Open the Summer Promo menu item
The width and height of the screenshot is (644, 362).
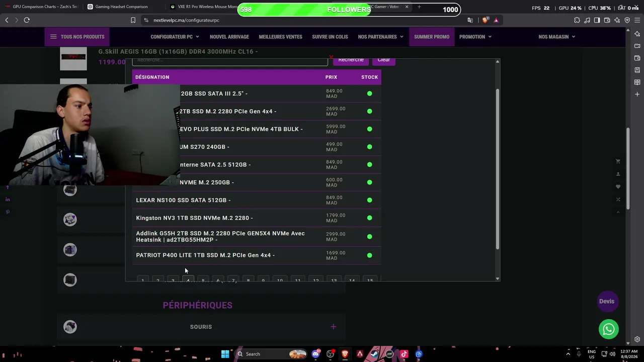click(432, 37)
